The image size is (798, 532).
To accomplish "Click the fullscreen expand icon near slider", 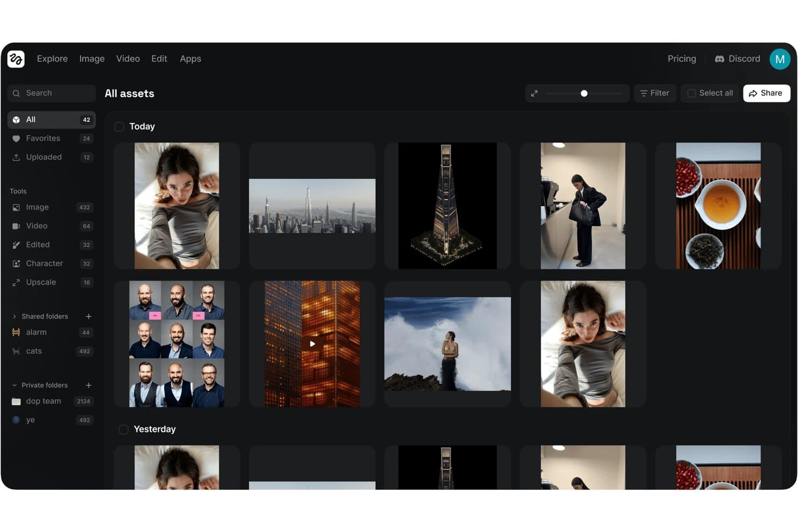I will (534, 93).
